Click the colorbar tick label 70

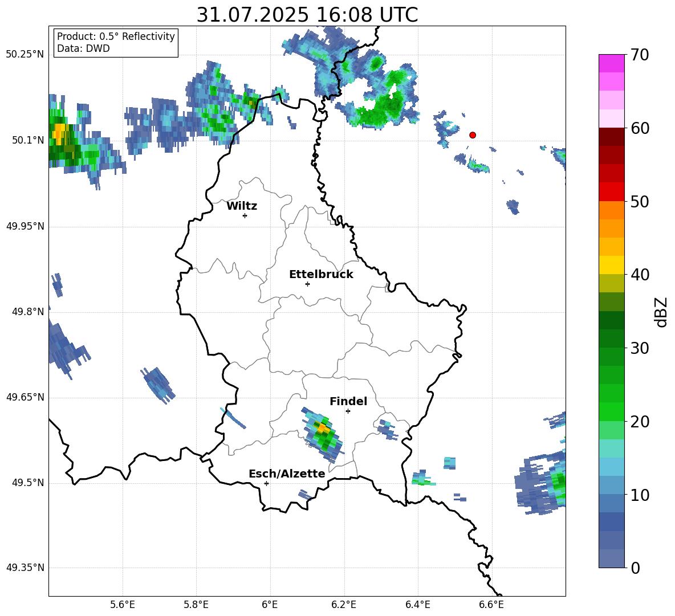pyautogui.click(x=640, y=55)
